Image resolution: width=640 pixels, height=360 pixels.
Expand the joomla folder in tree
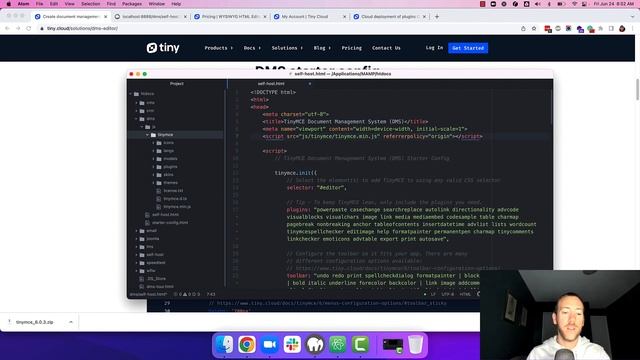pos(136,239)
